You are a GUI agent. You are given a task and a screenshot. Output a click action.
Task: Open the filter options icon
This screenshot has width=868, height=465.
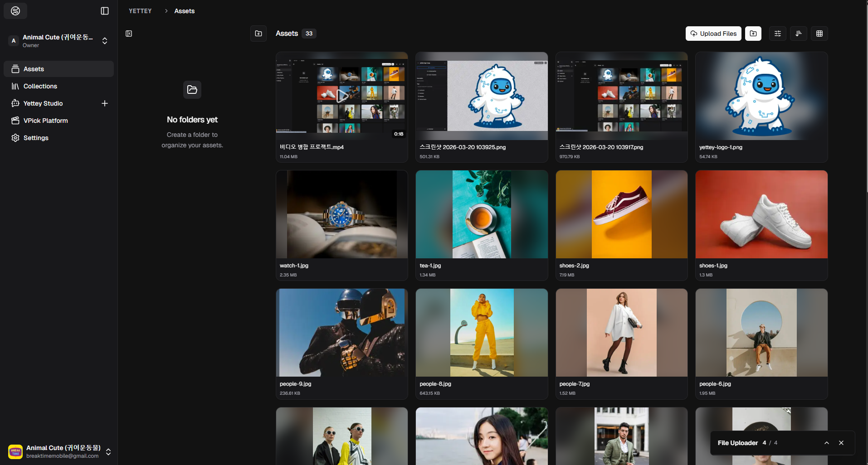(778, 34)
